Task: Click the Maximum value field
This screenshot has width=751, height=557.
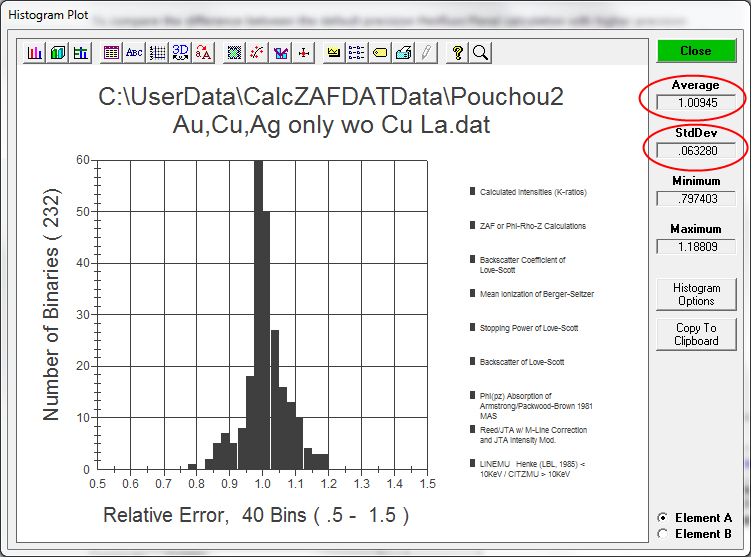Action: pos(696,247)
